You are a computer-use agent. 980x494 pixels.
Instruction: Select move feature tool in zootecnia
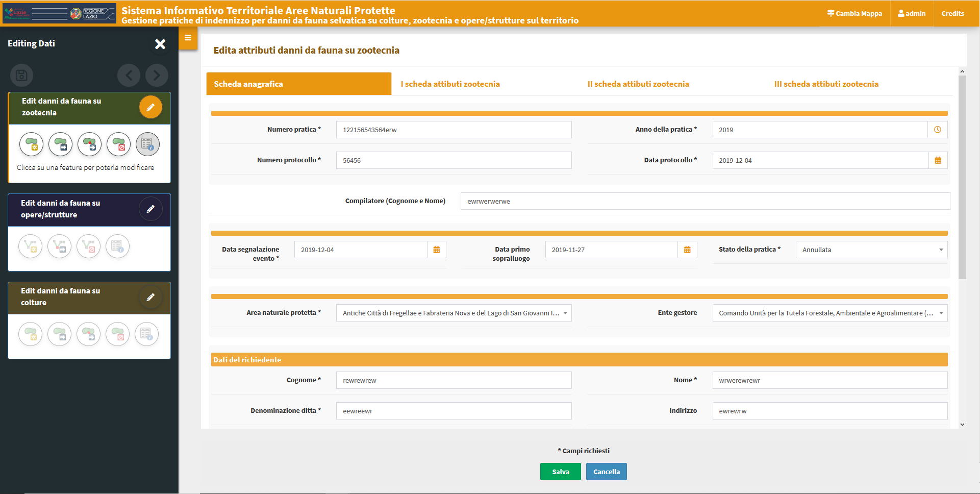pos(61,144)
